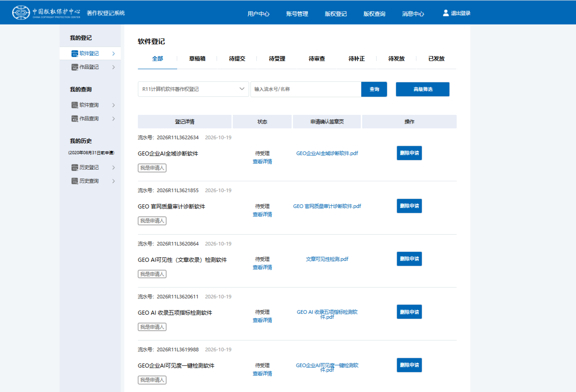Click the 作品登记 sidebar icon

point(75,67)
